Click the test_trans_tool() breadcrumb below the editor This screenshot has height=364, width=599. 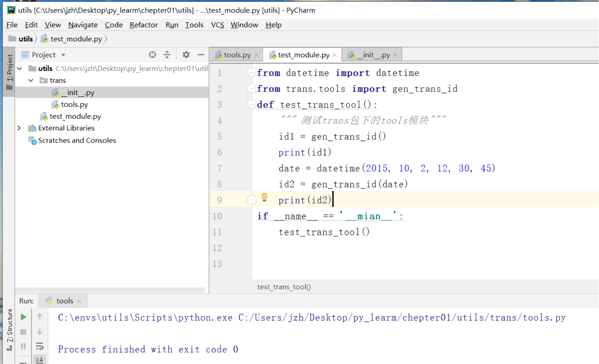click(x=284, y=287)
